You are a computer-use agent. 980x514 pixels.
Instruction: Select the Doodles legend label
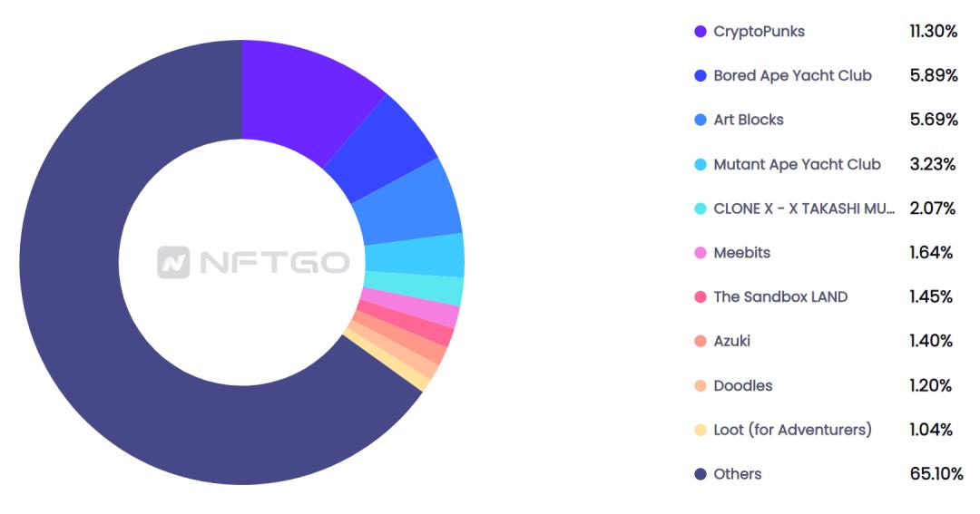[743, 385]
